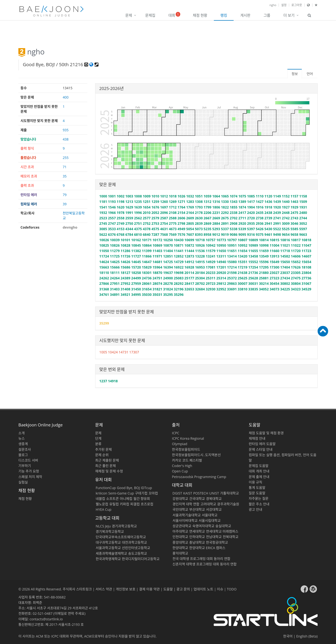This screenshot has height=644, width=336.
Task: Open the Facebook icon in footer
Action: click(304, 589)
